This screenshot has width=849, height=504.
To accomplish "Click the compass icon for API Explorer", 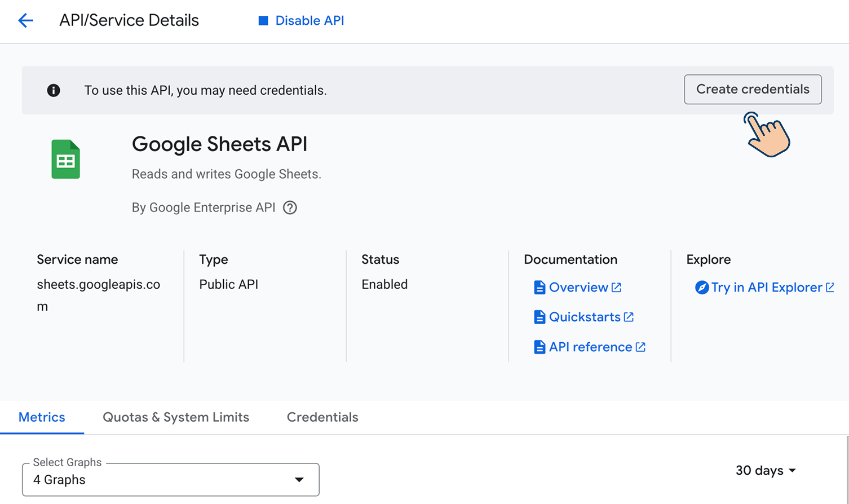I will coord(702,288).
